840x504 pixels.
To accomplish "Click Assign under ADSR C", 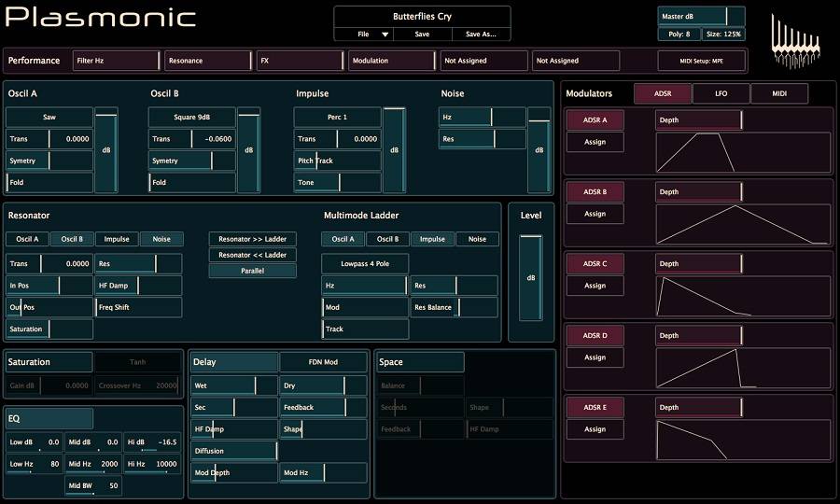I will click(595, 286).
